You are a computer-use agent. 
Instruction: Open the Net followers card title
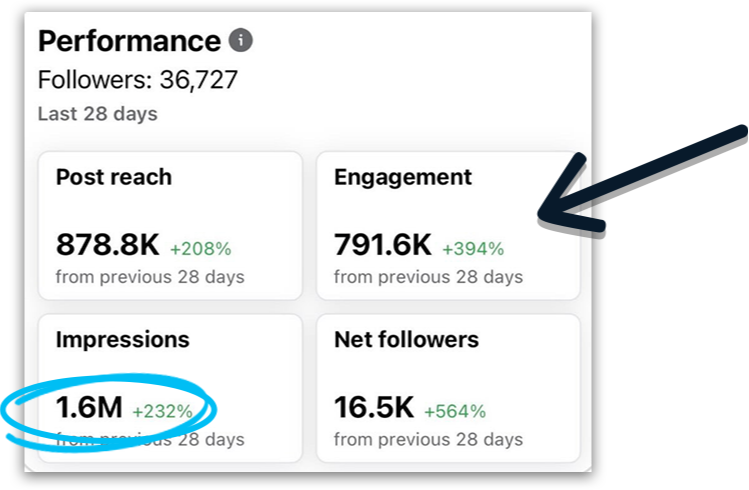tap(406, 340)
